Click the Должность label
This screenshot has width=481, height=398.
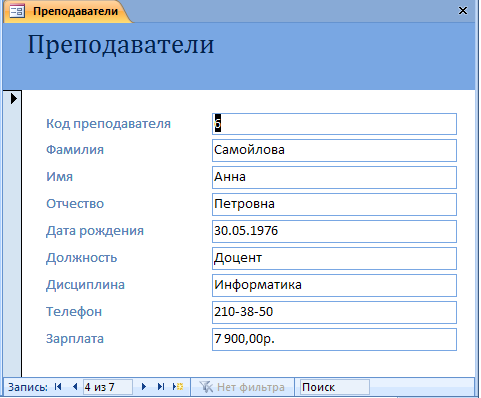tap(81, 258)
